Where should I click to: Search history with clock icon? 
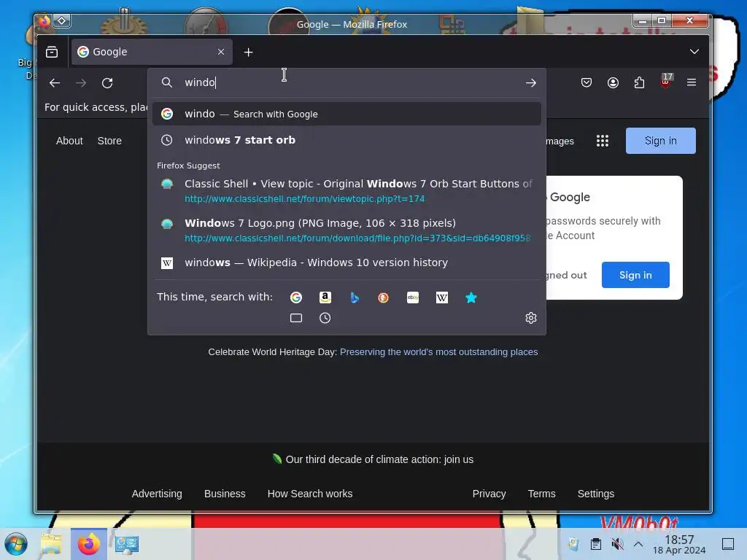pyautogui.click(x=325, y=318)
